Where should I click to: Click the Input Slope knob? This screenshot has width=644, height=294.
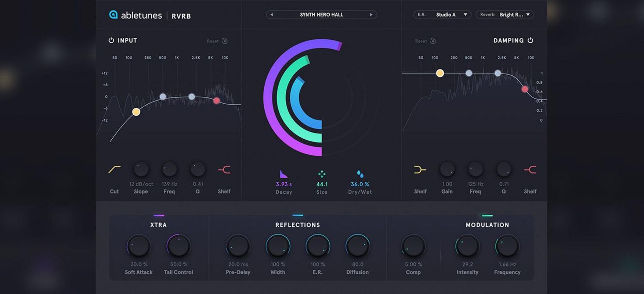coord(141,169)
